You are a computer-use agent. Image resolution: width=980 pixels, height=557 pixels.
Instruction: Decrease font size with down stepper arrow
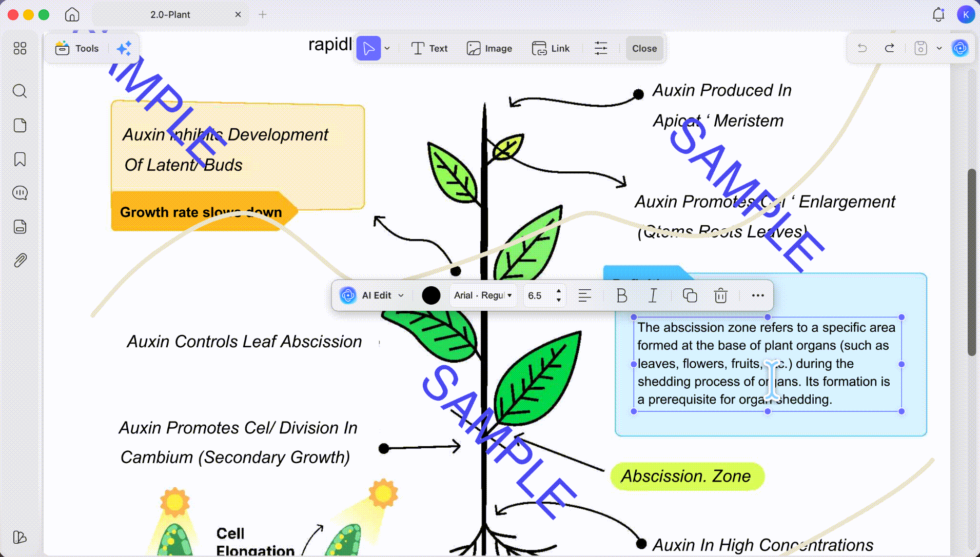coord(559,300)
